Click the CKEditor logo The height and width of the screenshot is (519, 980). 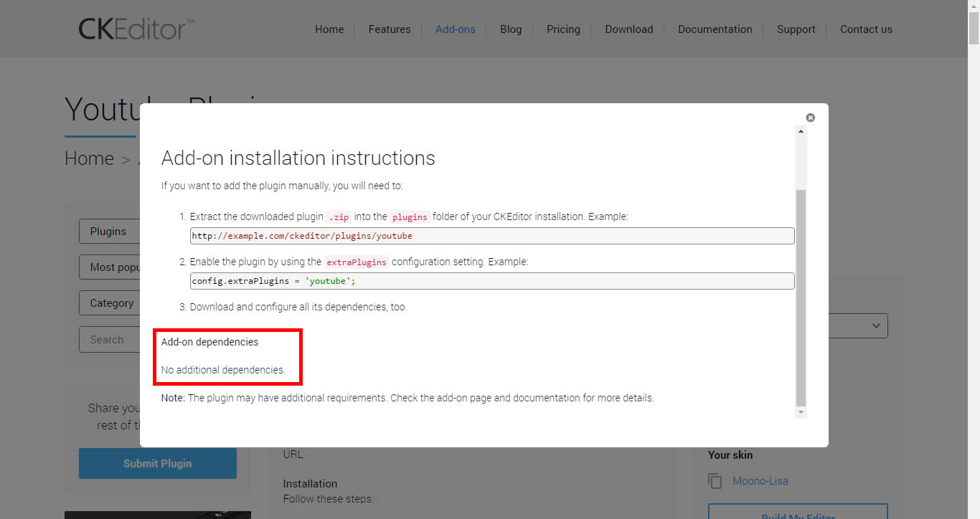pos(136,29)
